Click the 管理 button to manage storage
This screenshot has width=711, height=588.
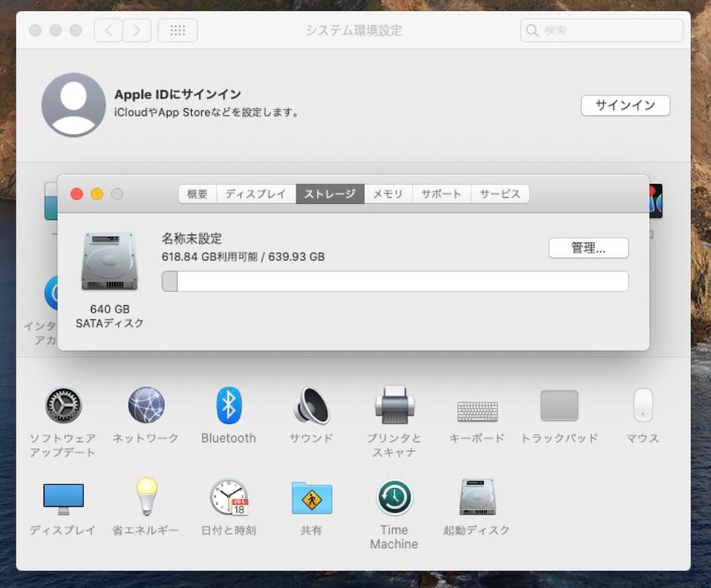tap(588, 248)
